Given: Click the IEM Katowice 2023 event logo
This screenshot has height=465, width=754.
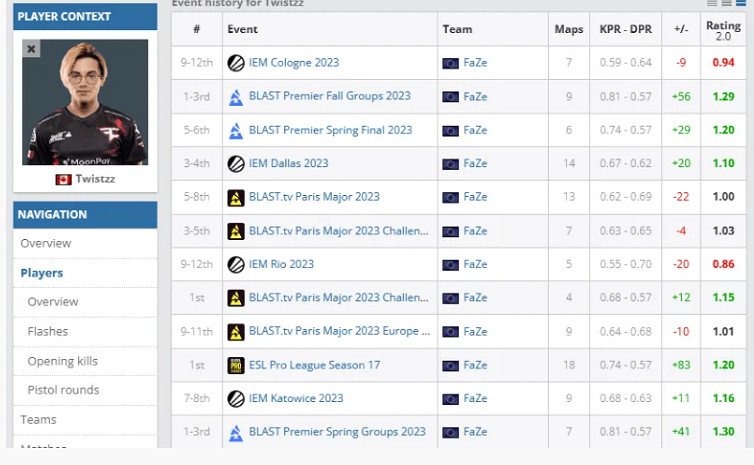Looking at the screenshot, I should coord(236,398).
